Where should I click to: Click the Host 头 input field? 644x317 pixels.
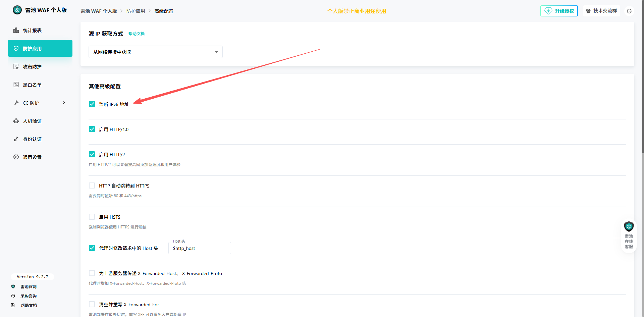click(x=200, y=248)
